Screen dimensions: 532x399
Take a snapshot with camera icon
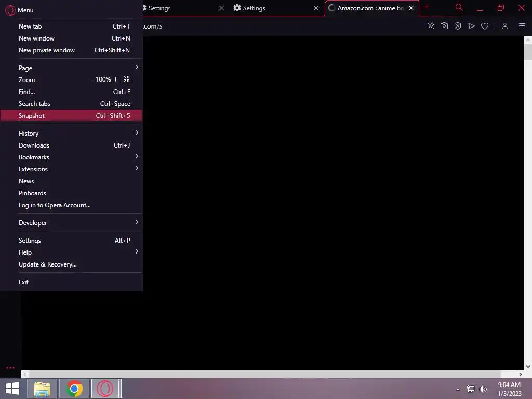click(x=444, y=26)
